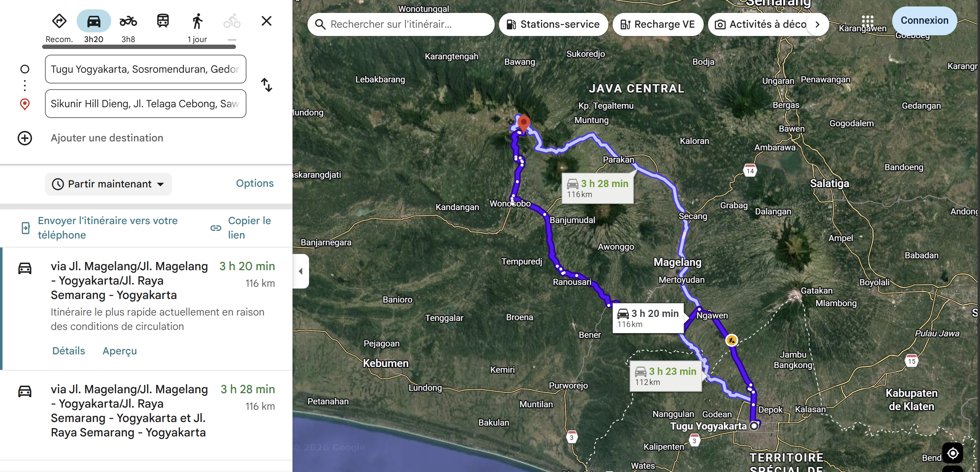The width and height of the screenshot is (980, 472).
Task: Select the car driving mode tab
Action: pyautogui.click(x=94, y=21)
